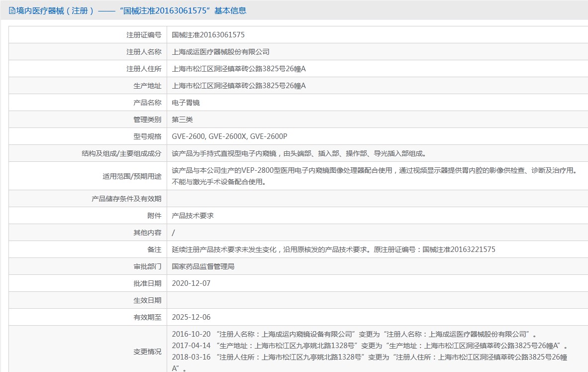588x372 pixels.
Task: Select expiry date 2025-12-06
Action: [x=191, y=317]
